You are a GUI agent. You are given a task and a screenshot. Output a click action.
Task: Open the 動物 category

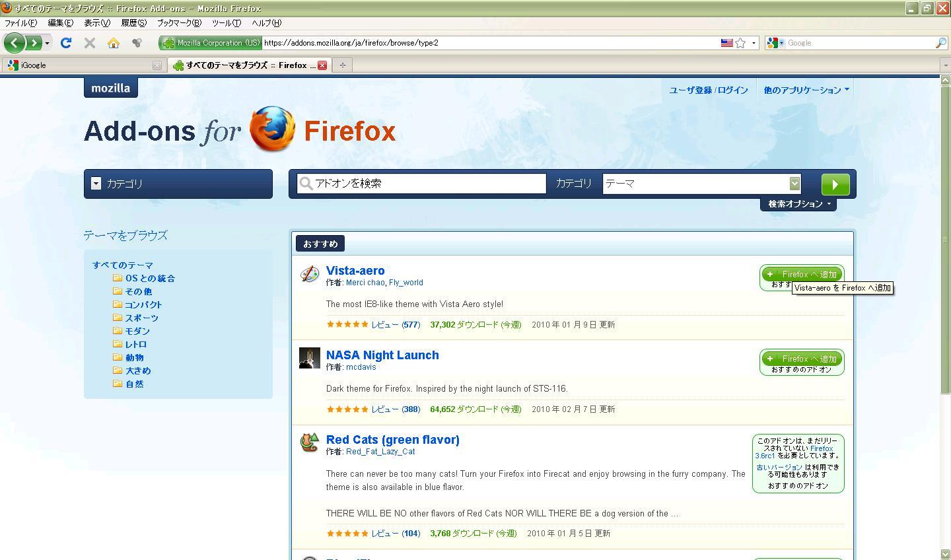click(135, 357)
